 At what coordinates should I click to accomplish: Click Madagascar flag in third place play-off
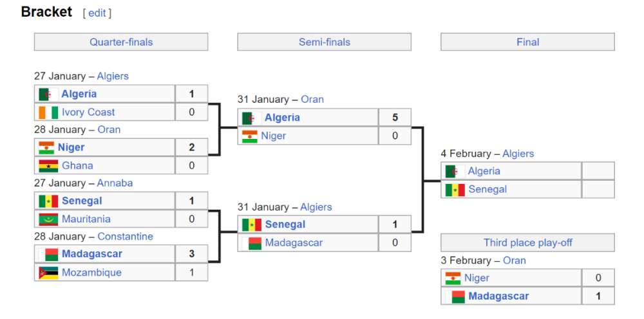(x=455, y=296)
